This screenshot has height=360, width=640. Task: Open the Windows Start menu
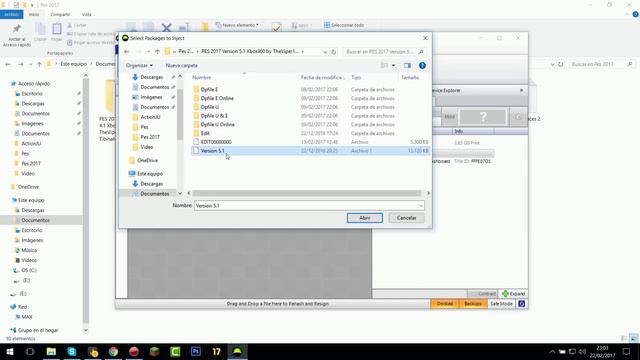pyautogui.click(x=10, y=351)
